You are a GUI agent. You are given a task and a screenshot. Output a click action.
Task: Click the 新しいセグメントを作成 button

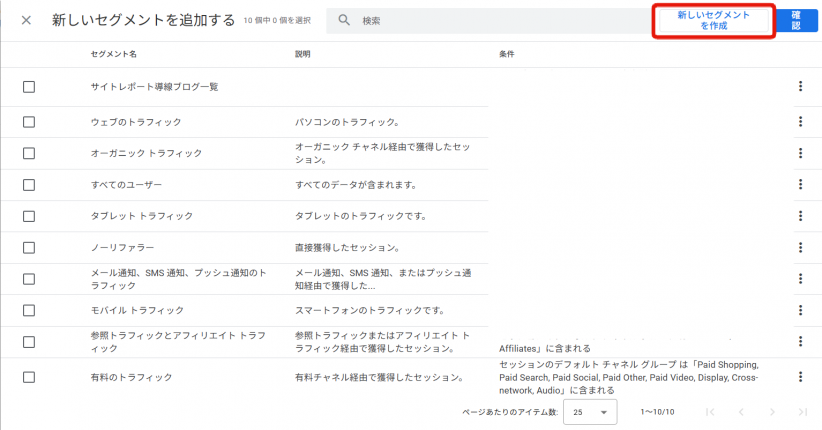click(713, 21)
